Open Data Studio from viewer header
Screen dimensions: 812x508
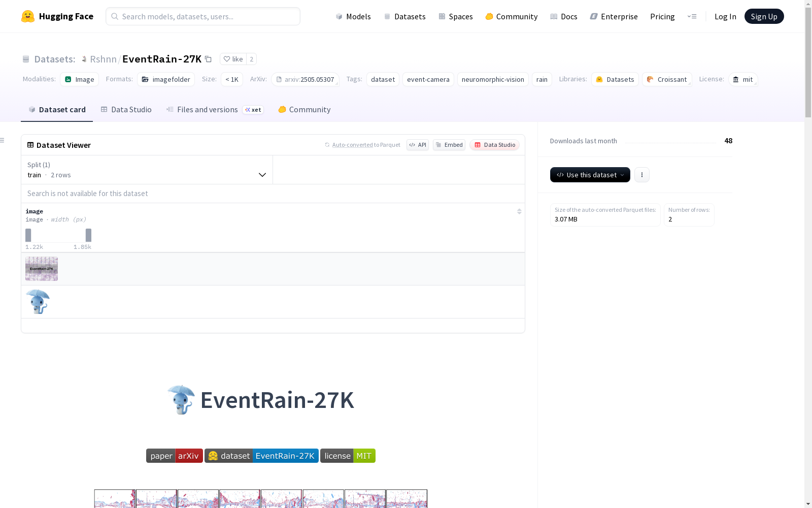[494, 145]
